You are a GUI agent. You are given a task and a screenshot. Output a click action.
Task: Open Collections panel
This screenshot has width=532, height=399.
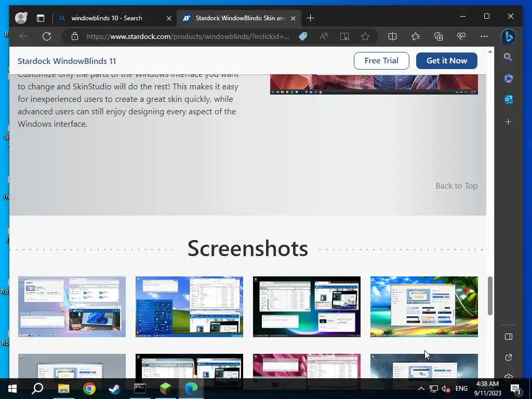point(438,36)
